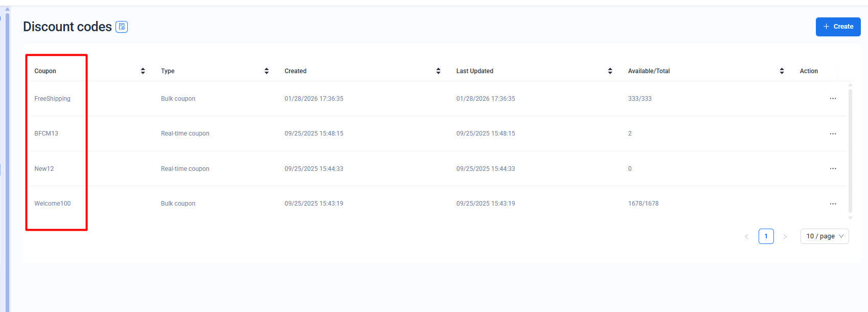Click the Welcome100 coupon name
Viewport: 868px width, 312px height.
coord(52,204)
